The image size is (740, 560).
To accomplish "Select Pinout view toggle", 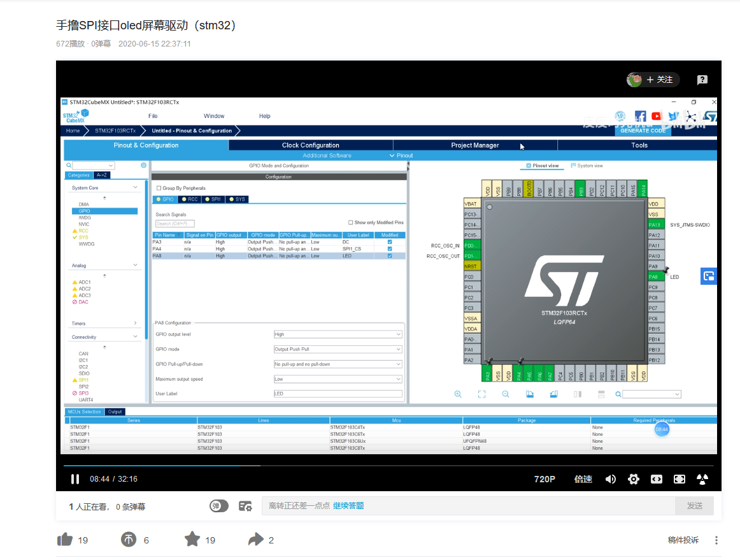I will (x=543, y=166).
